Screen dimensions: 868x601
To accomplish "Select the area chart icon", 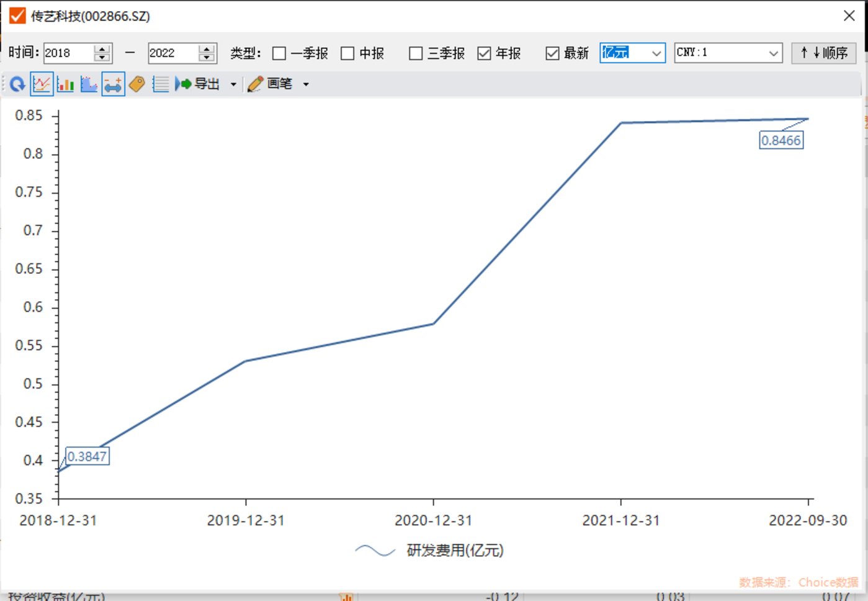I will 89,84.
